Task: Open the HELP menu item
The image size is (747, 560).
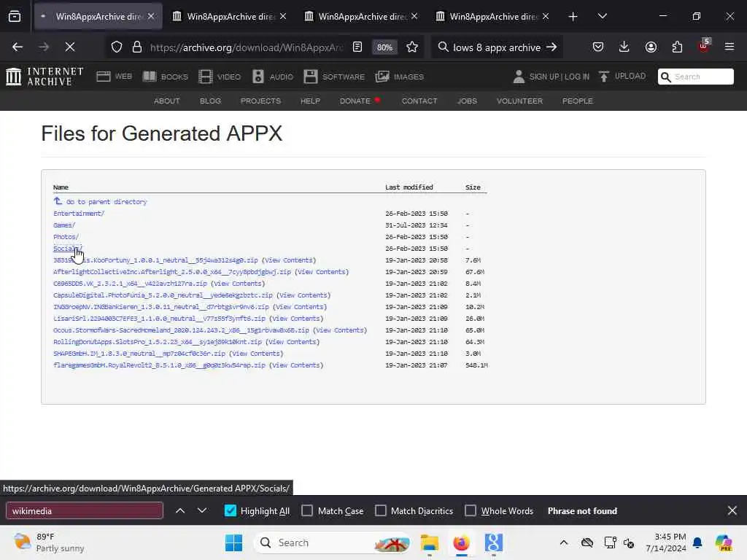Action: coord(310,101)
